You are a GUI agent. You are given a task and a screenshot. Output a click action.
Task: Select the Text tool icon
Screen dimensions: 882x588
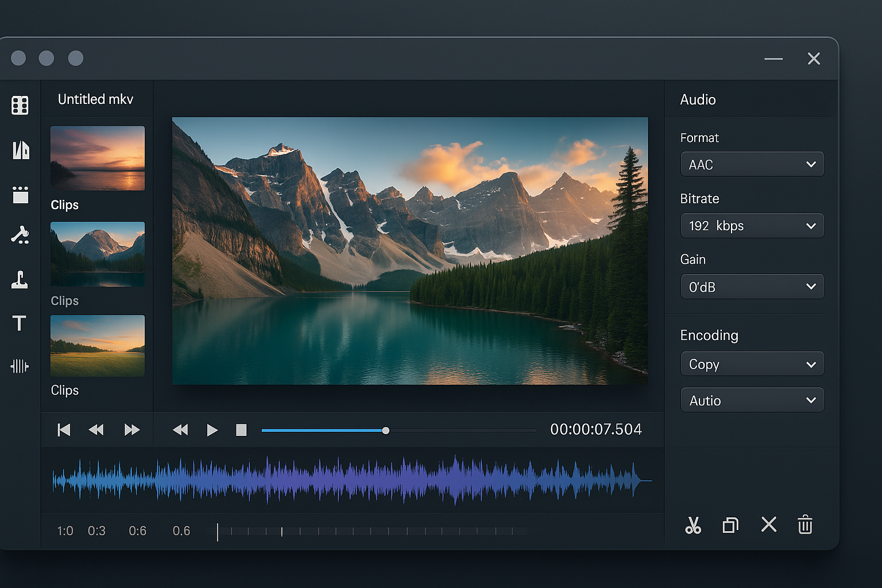point(20,323)
